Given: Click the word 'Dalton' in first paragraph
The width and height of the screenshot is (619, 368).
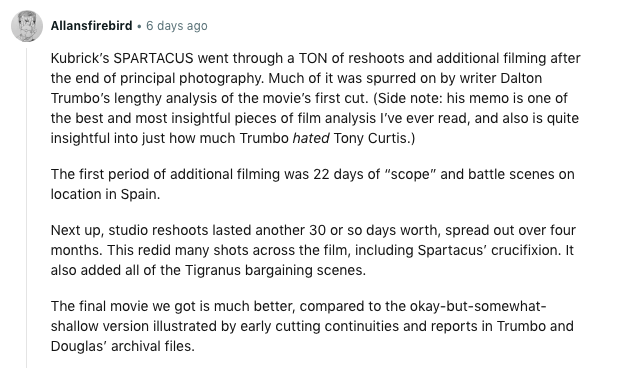Looking at the screenshot, I should (x=521, y=78).
